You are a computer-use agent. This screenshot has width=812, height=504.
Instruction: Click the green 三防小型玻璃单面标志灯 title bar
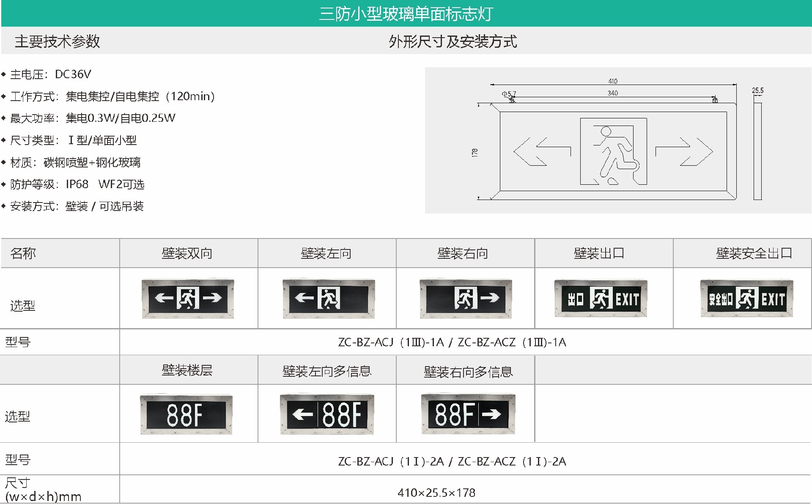tap(406, 13)
